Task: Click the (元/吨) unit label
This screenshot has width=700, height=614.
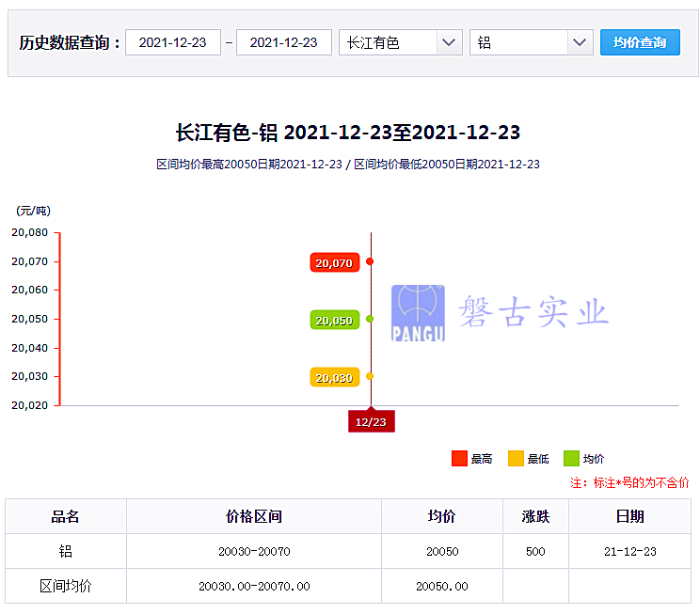Action: 34,211
